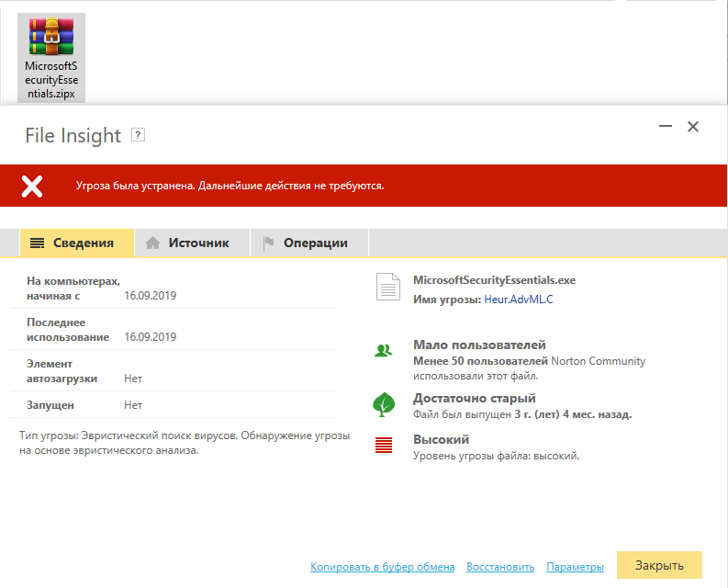
Task: Click the 'Достаточно старый' heading
Action: click(475, 399)
